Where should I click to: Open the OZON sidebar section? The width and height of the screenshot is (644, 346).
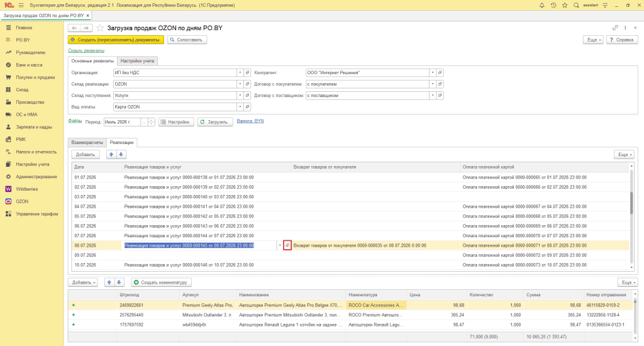[x=22, y=201]
